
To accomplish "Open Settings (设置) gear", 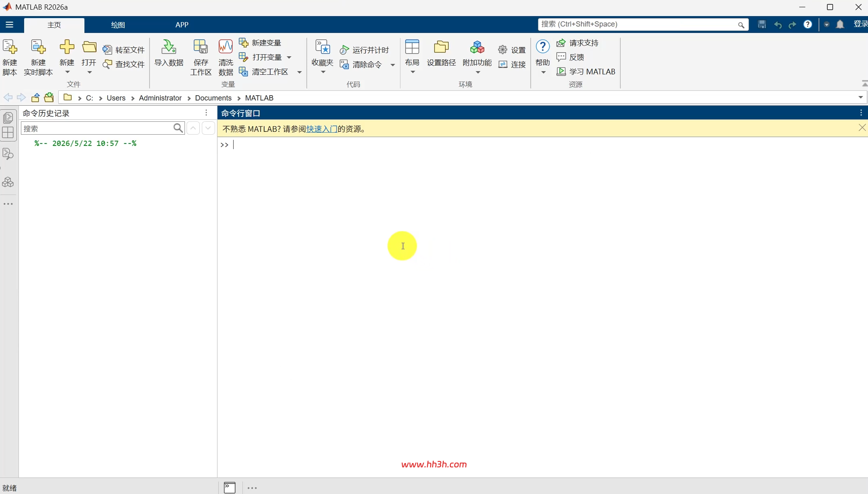I will click(x=512, y=50).
